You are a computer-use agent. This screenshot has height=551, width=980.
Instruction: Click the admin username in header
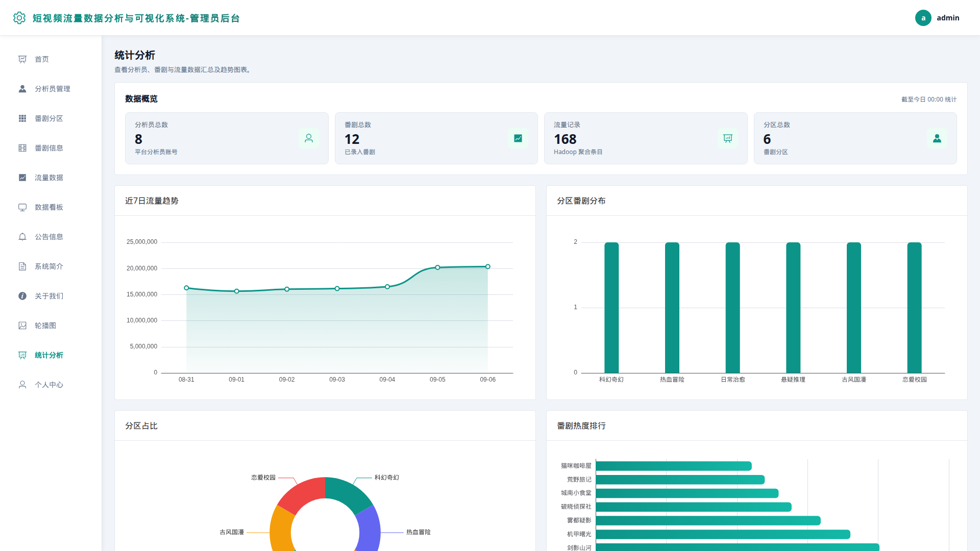point(948,18)
